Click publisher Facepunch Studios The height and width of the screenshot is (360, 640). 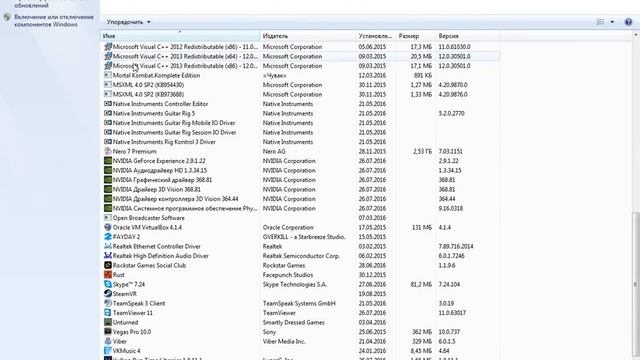coord(288,275)
